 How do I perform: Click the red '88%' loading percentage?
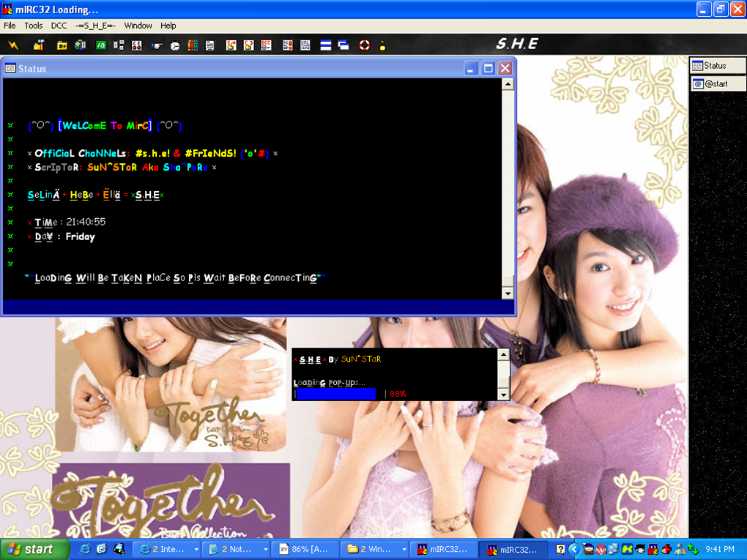tap(398, 394)
